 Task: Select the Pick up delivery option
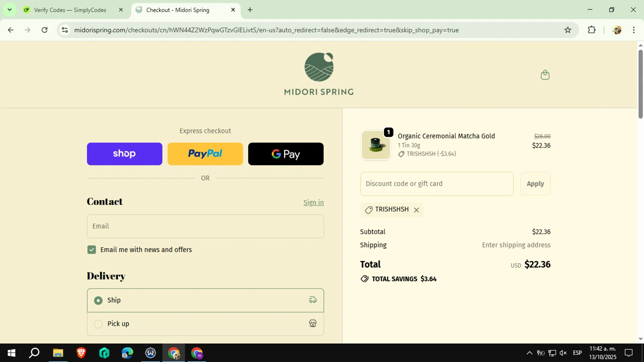click(205, 324)
